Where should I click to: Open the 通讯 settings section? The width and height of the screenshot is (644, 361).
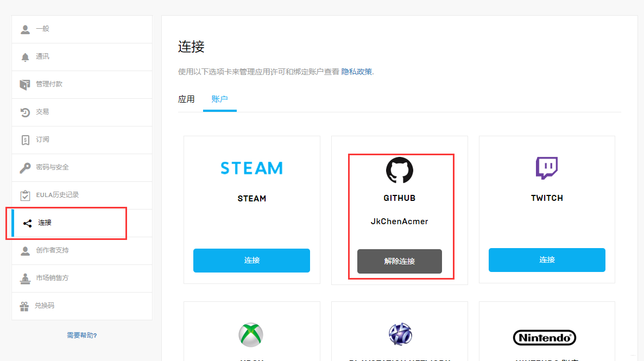click(82, 57)
